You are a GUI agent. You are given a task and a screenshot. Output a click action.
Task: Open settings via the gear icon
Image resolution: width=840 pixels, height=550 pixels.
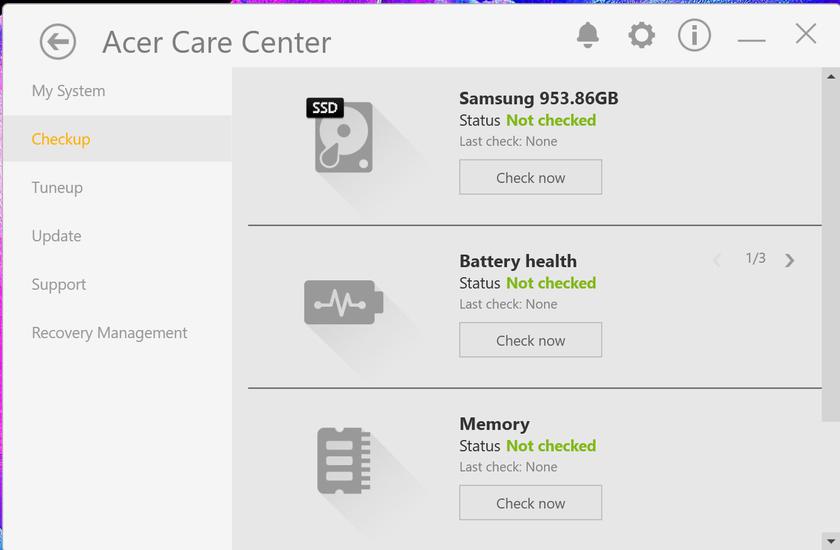[x=641, y=36]
